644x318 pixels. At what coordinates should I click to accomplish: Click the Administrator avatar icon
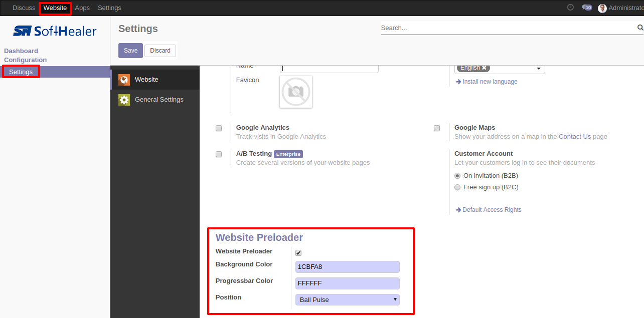coord(602,8)
